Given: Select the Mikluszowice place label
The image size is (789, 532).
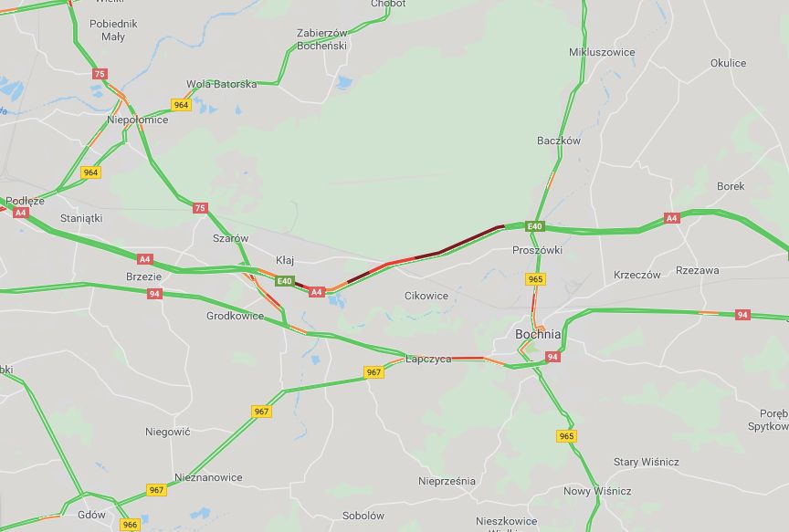Looking at the screenshot, I should pyautogui.click(x=602, y=52).
